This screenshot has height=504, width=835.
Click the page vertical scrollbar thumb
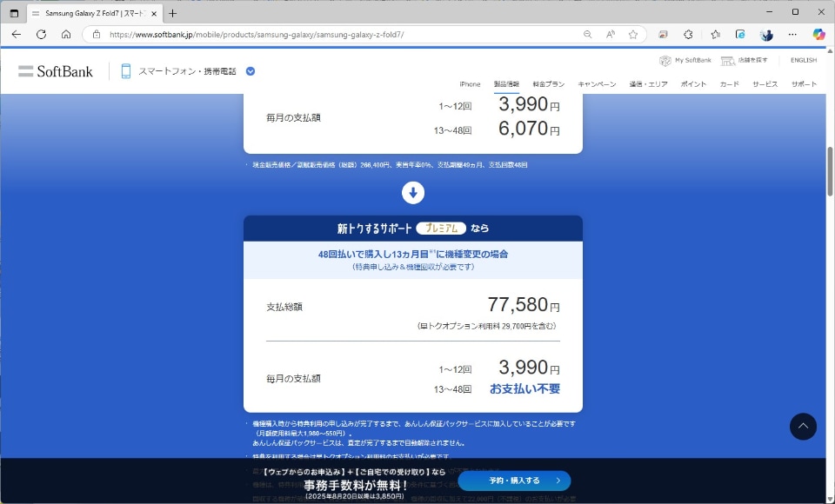tap(830, 170)
